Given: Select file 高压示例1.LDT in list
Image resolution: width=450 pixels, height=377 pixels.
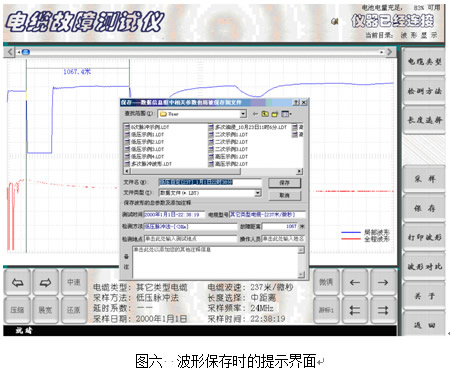Looking at the screenshot, I should 228,156.
